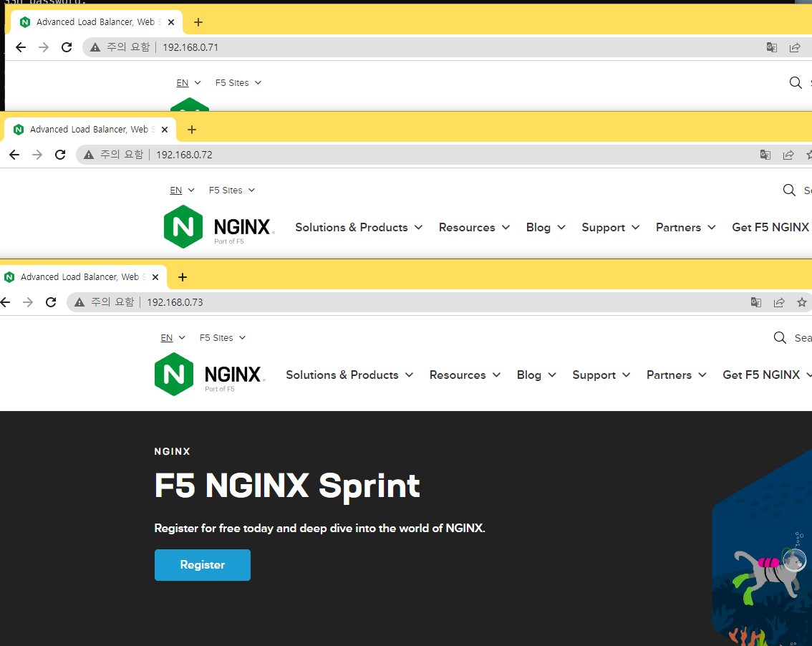Focus the address bar showing 192.168.0.71
The height and width of the screenshot is (646, 812).
tap(445, 48)
